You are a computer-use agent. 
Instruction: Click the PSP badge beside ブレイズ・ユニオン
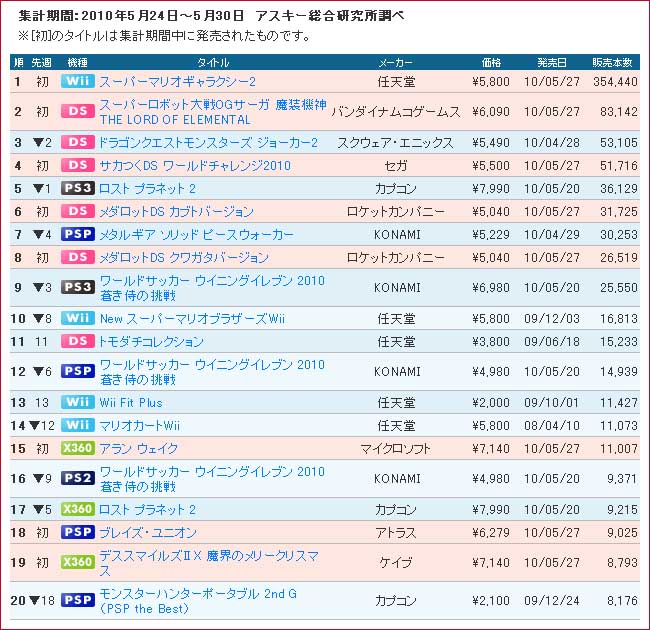[78, 532]
